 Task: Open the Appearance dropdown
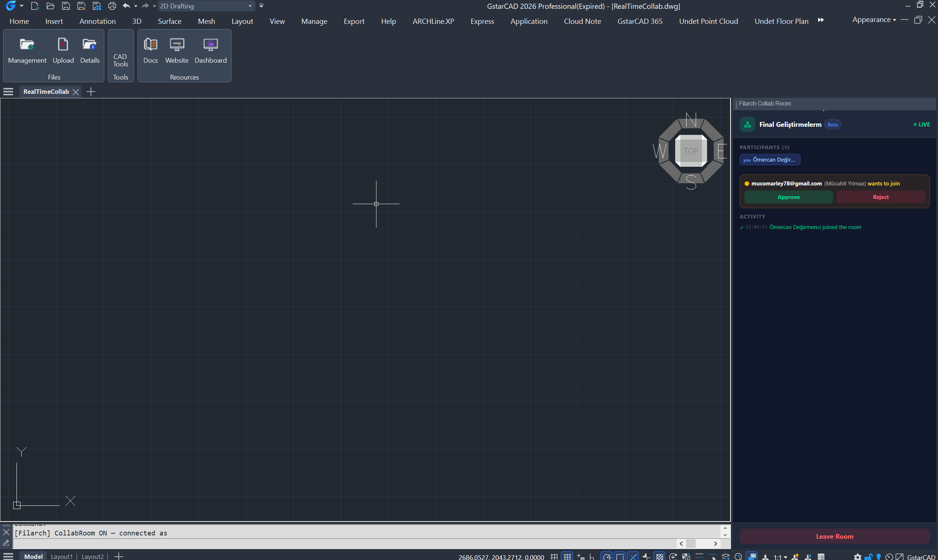[874, 20]
